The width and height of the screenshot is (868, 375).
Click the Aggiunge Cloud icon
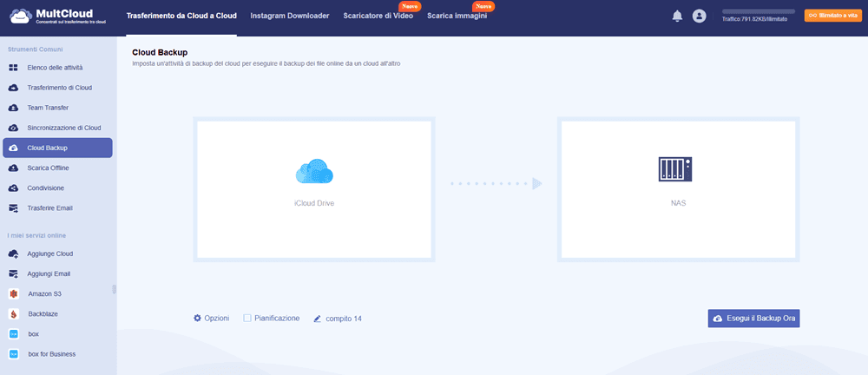(13, 253)
